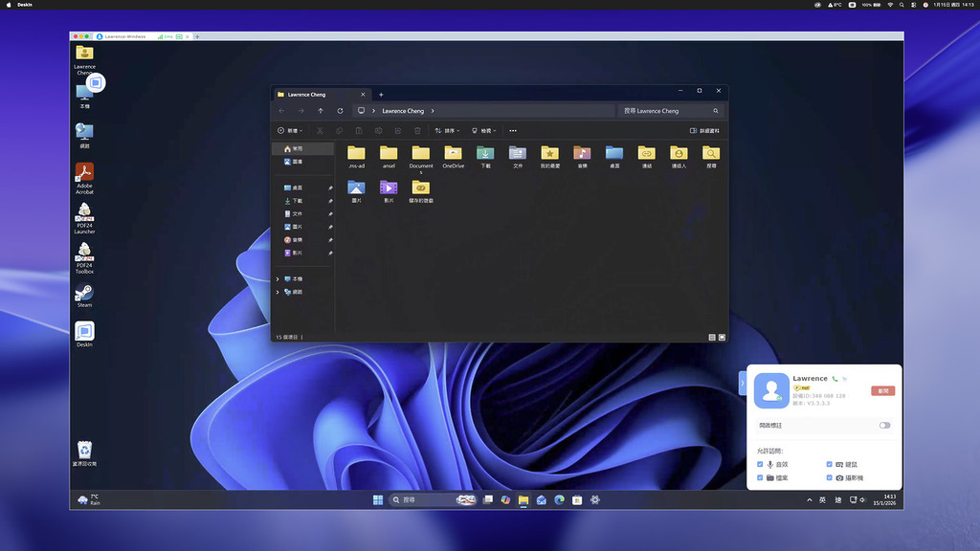Open the DeskIn desktop shortcut
This screenshot has width=980, height=551.
click(x=84, y=331)
